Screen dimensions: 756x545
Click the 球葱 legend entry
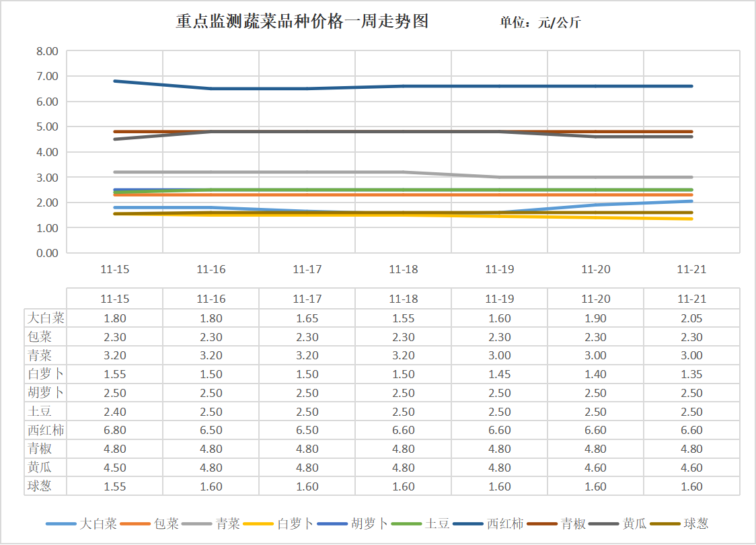click(695, 523)
